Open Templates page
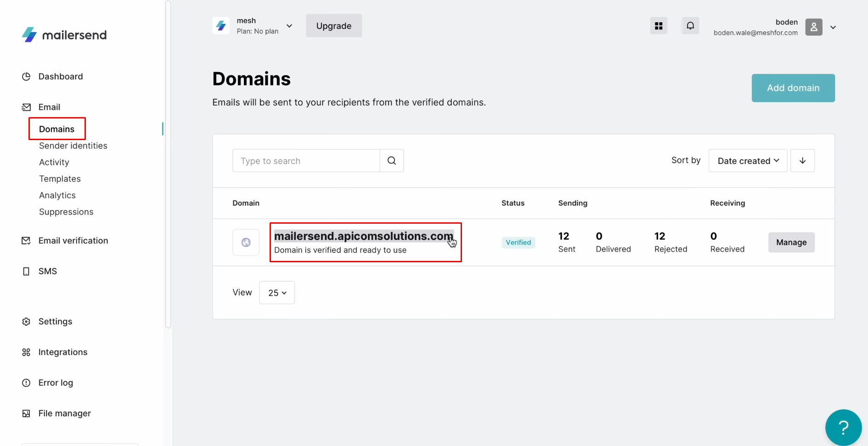 point(60,179)
